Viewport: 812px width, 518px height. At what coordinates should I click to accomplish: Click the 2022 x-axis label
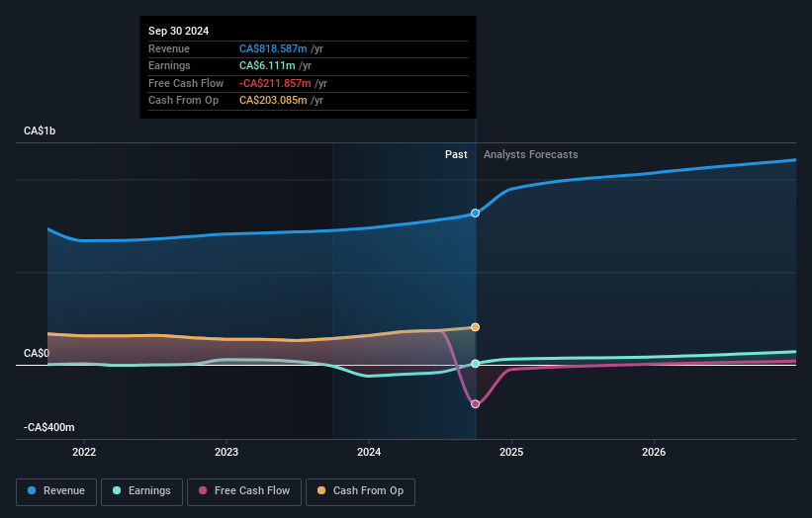pos(84,452)
